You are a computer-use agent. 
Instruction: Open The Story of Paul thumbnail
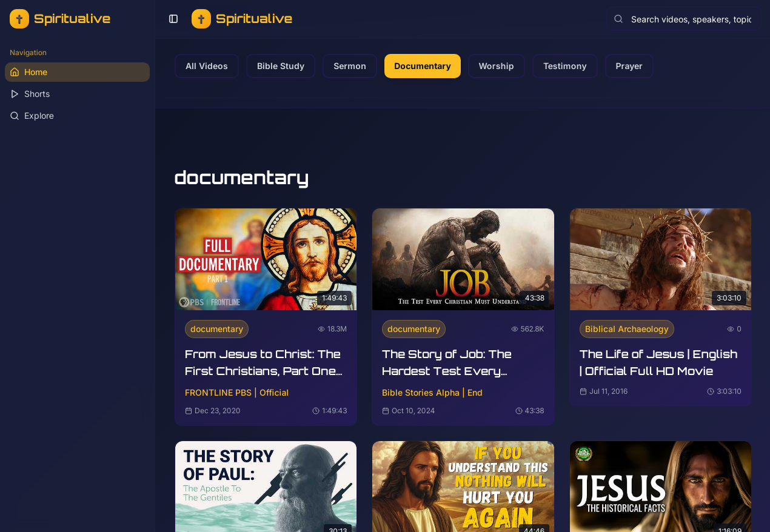(x=266, y=487)
